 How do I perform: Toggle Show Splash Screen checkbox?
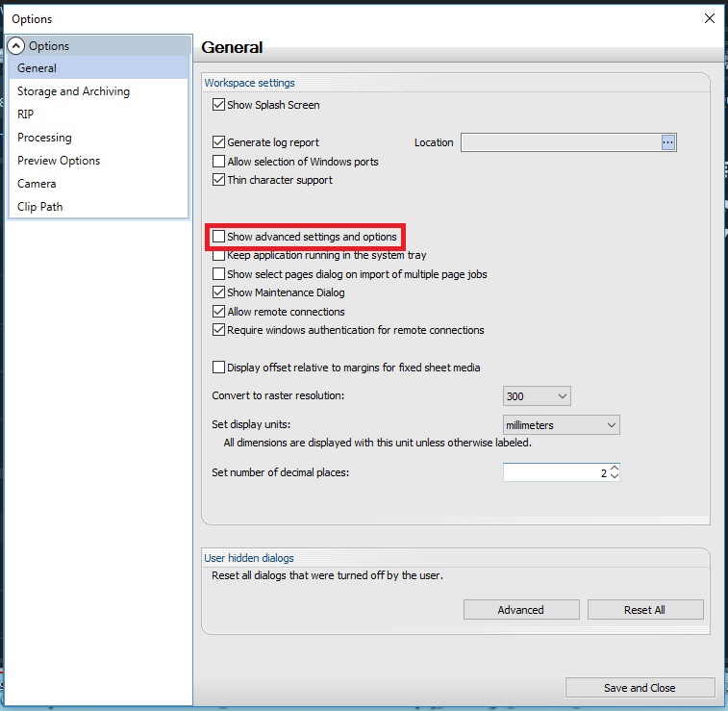tap(218, 105)
